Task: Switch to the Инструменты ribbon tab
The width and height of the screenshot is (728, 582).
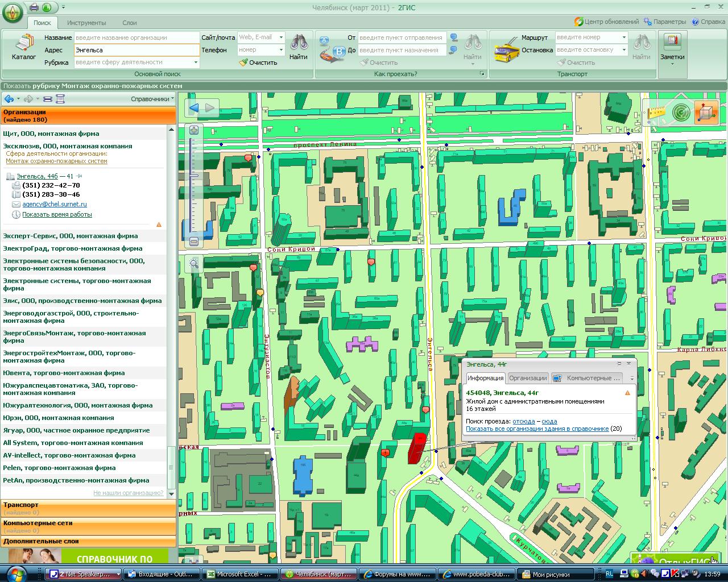Action: tap(86, 23)
